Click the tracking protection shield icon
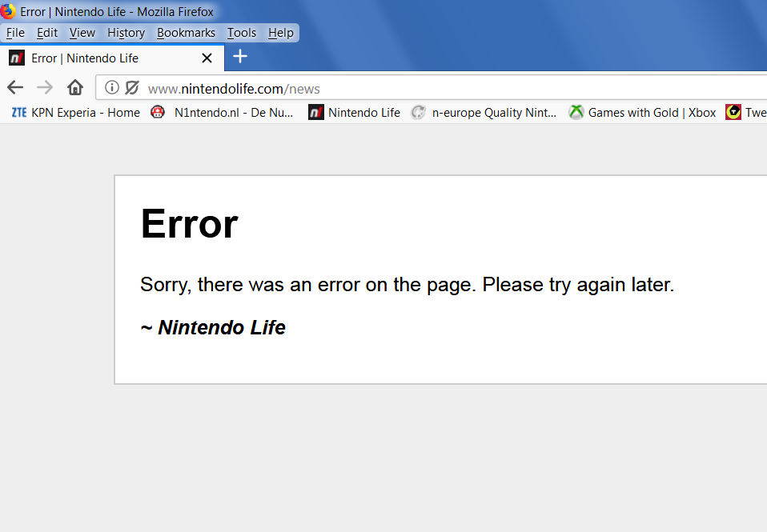Viewport: 767px width, 532px height. click(132, 87)
